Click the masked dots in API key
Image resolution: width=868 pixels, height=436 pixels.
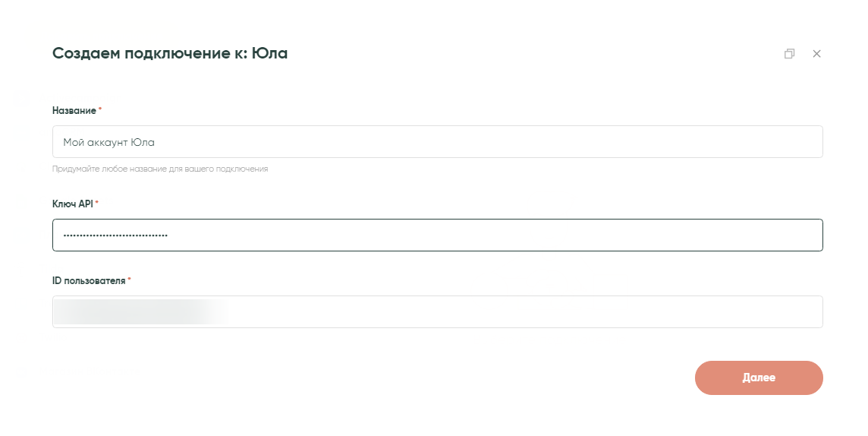point(115,235)
